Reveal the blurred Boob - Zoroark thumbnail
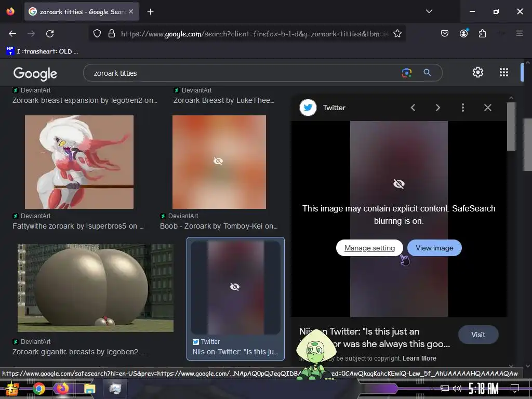 [x=219, y=162]
